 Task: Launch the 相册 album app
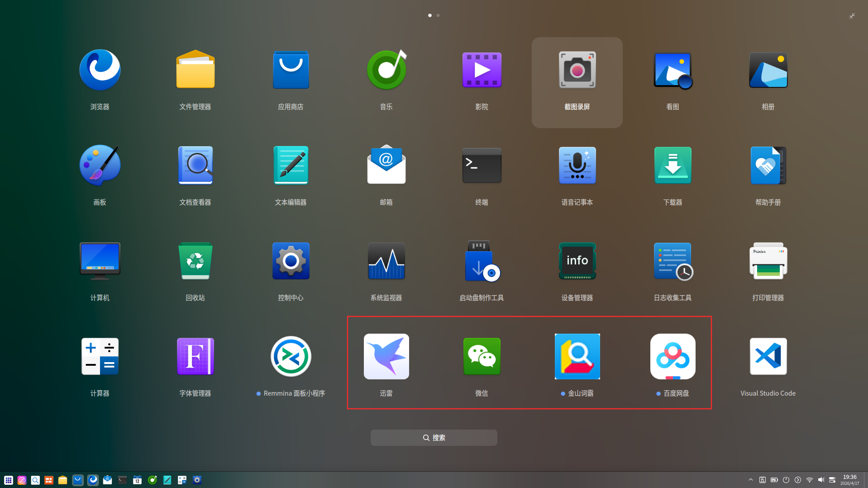pos(768,70)
